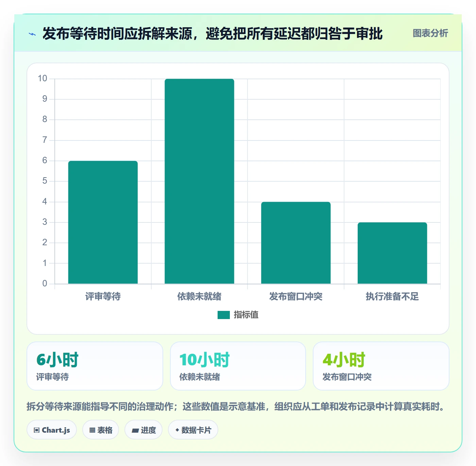Click the grid icon in the 表格 chip
Viewport: 476px width, 466px height.
point(92,430)
